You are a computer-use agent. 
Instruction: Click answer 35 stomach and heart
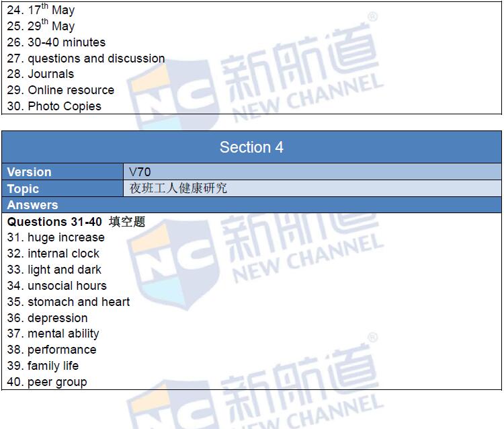click(x=69, y=302)
